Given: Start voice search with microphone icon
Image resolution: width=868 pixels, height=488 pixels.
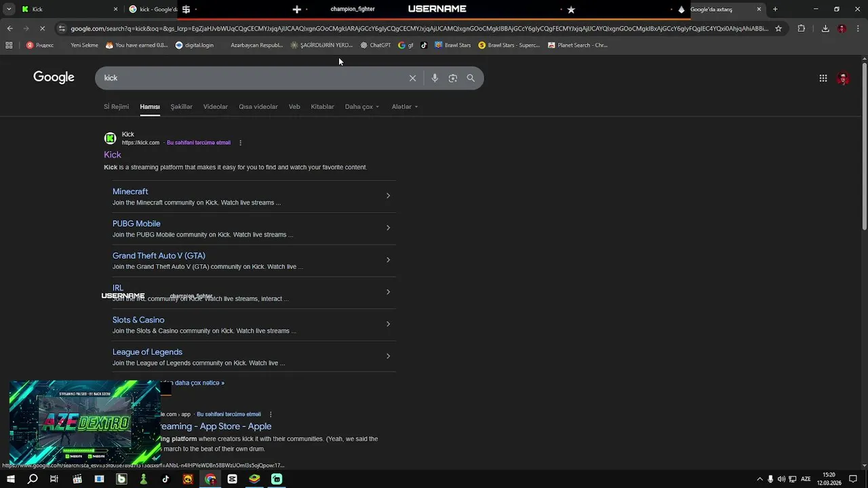Looking at the screenshot, I should click(435, 78).
